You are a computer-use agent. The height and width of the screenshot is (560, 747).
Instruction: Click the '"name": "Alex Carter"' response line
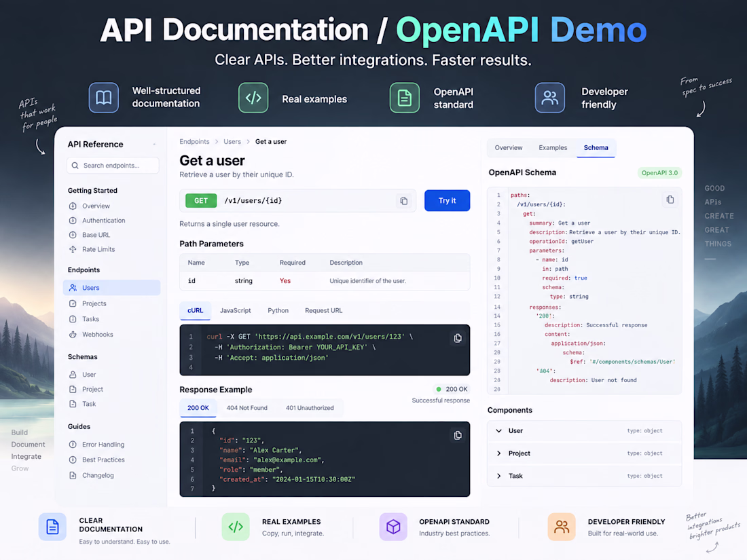260,450
